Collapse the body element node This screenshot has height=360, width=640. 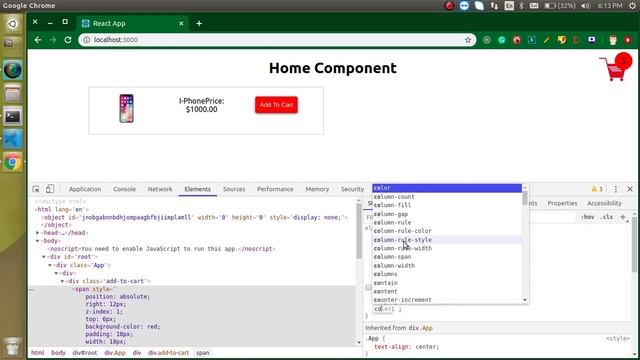pos(38,241)
